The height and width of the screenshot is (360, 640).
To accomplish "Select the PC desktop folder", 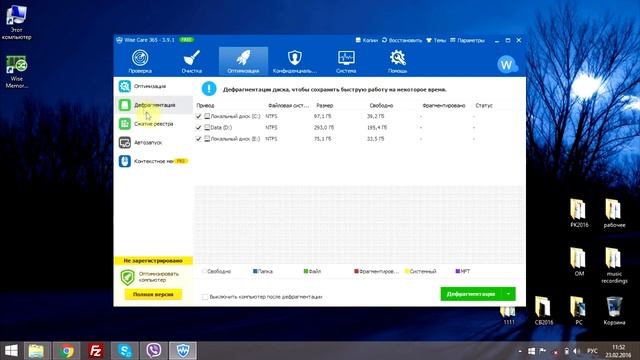I will tap(579, 311).
